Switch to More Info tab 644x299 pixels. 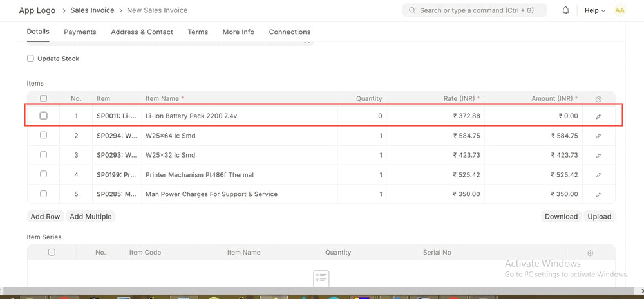[238, 32]
